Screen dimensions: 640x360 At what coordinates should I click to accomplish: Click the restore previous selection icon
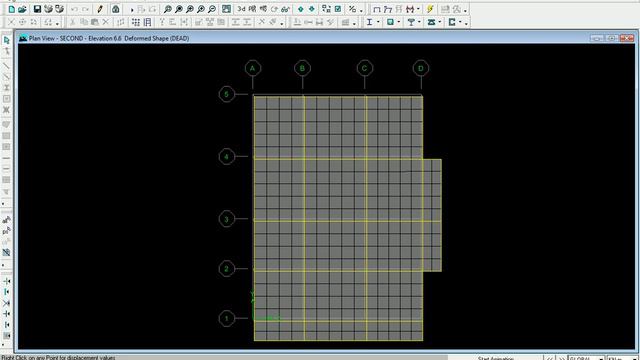pyautogui.click(x=7, y=231)
